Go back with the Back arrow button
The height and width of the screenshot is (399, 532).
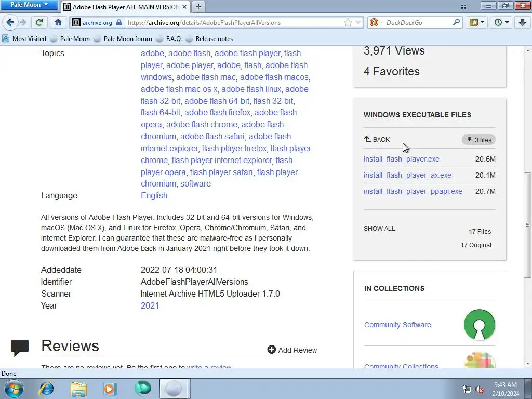pyautogui.click(x=10, y=23)
